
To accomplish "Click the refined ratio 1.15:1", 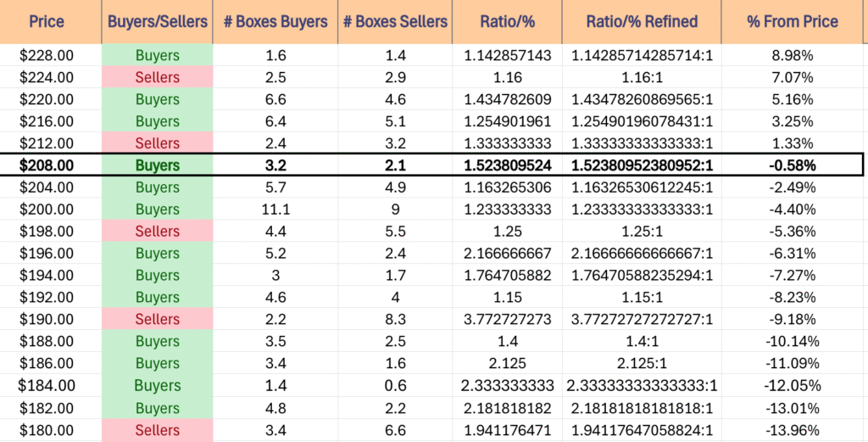I will click(642, 298).
